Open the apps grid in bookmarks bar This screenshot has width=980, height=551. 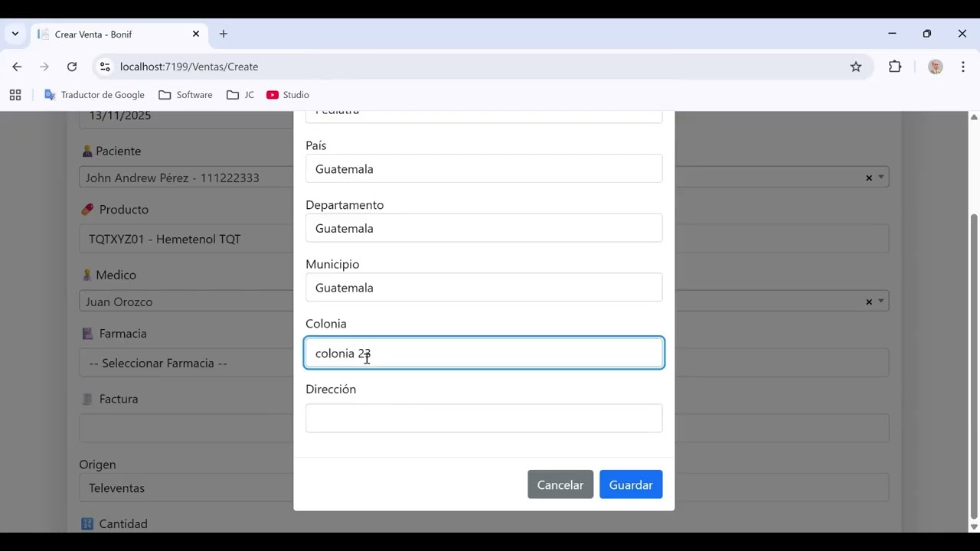15,95
